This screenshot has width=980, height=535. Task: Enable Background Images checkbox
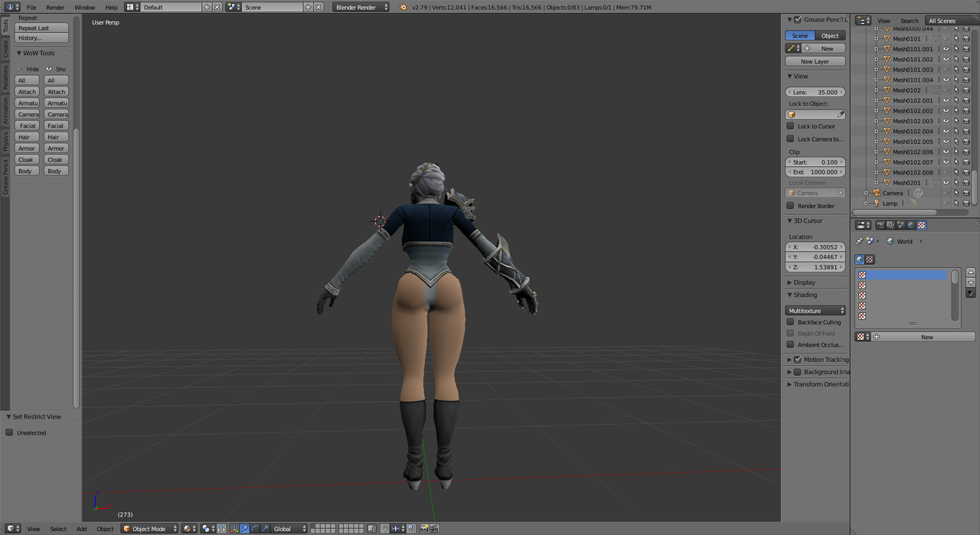798,372
